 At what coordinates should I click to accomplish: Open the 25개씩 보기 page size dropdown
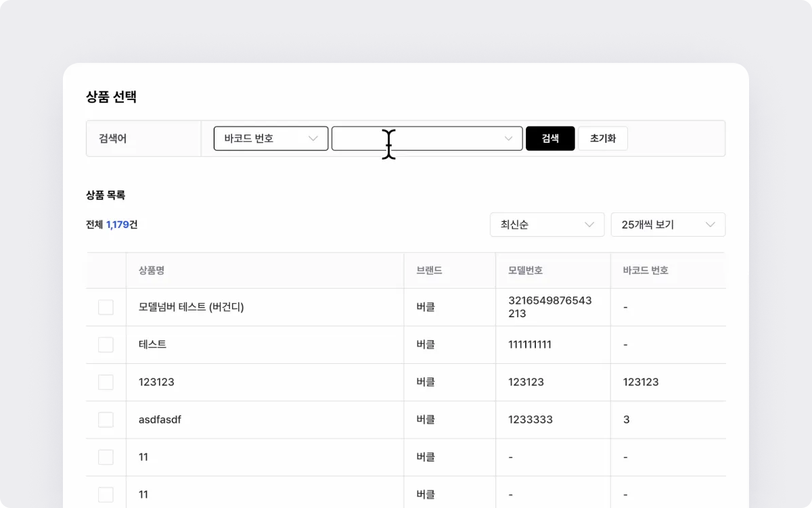668,225
